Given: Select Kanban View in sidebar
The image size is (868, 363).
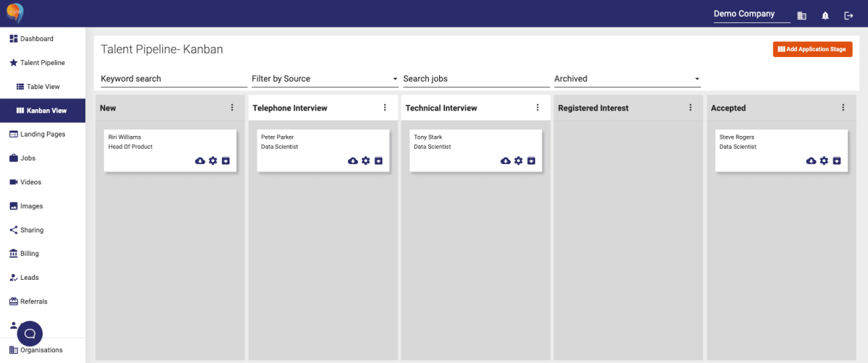Looking at the screenshot, I should coord(43,111).
